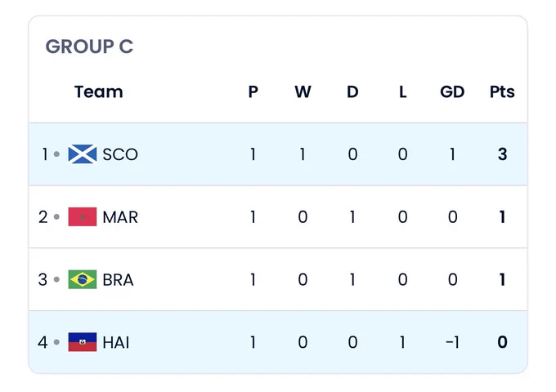
Task: Select the grey dot beside rank 2
Action: (x=56, y=216)
